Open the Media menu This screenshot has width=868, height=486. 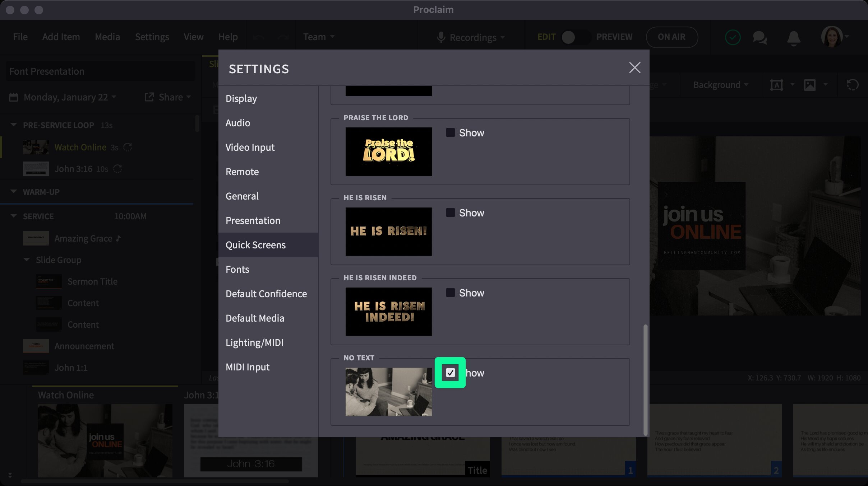click(x=107, y=37)
